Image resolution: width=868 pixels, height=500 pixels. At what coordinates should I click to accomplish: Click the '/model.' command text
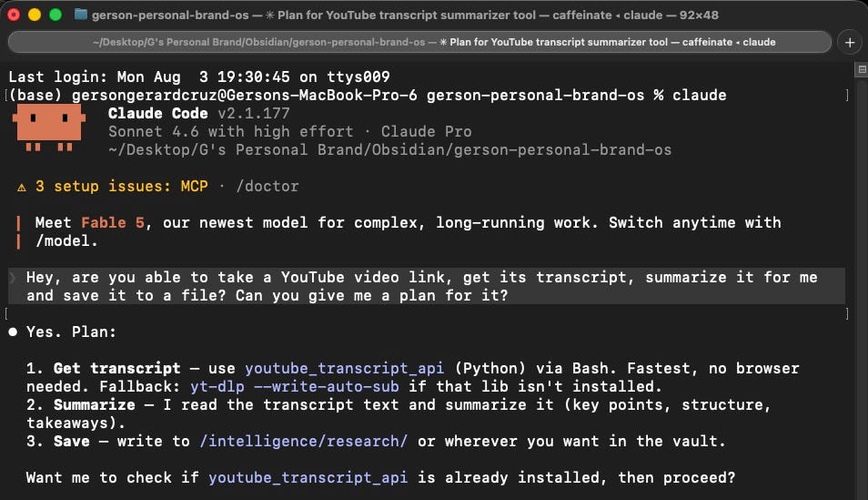point(66,241)
